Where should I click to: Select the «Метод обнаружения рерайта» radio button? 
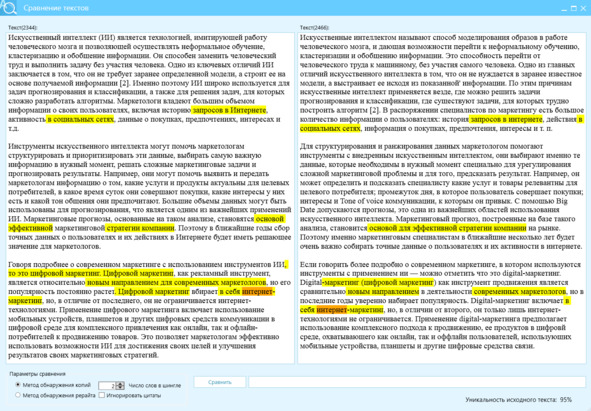[18, 395]
